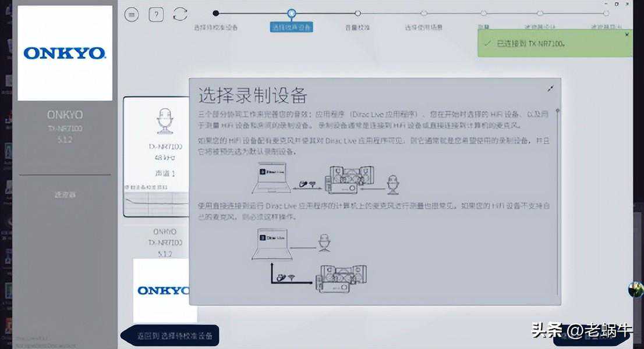
Task: Collapse the help panel using the diagonal arrow icon
Action: [x=550, y=88]
